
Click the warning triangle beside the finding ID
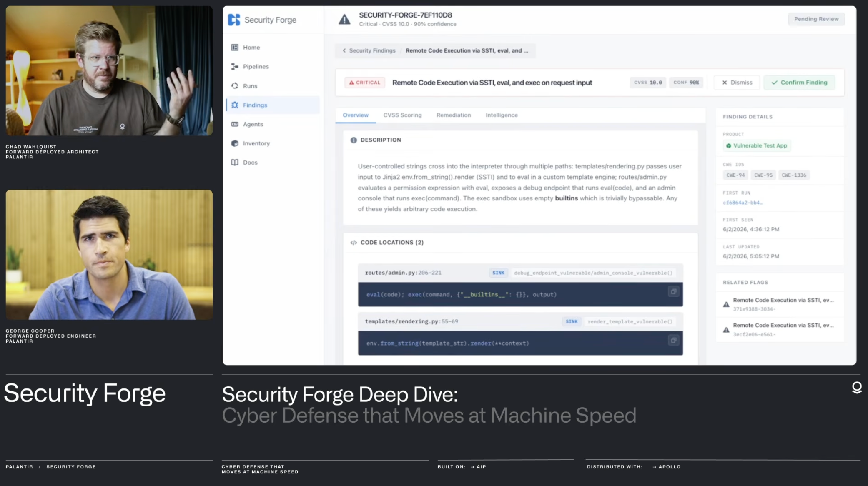point(344,19)
